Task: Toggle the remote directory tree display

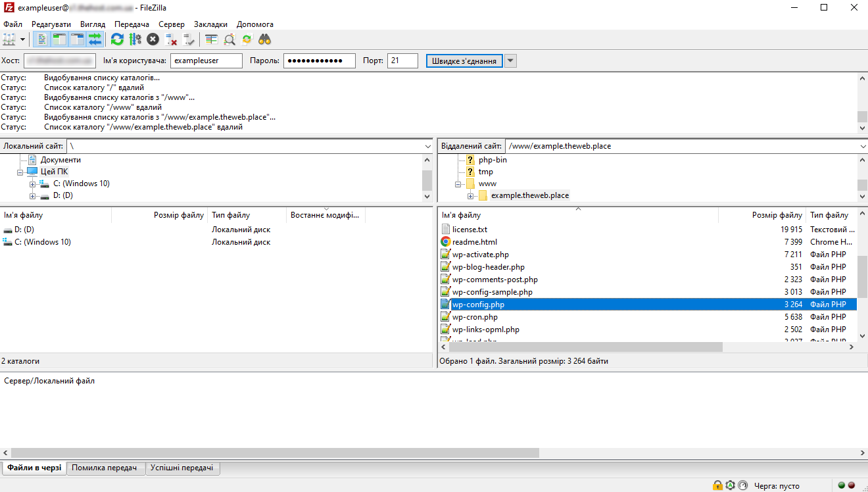Action: (78, 39)
